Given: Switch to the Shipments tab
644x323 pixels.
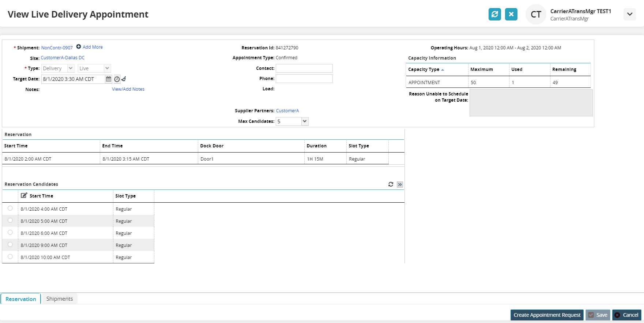Looking at the screenshot, I should pyautogui.click(x=60, y=299).
